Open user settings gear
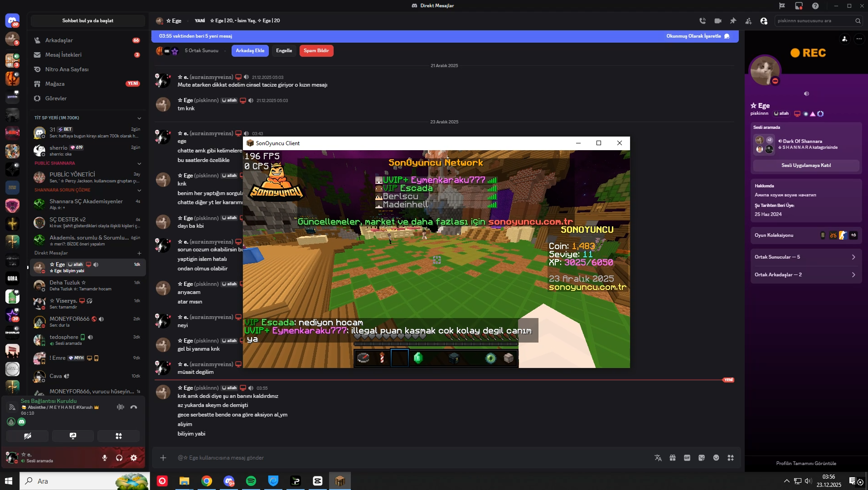The width and height of the screenshot is (868, 490). (134, 458)
